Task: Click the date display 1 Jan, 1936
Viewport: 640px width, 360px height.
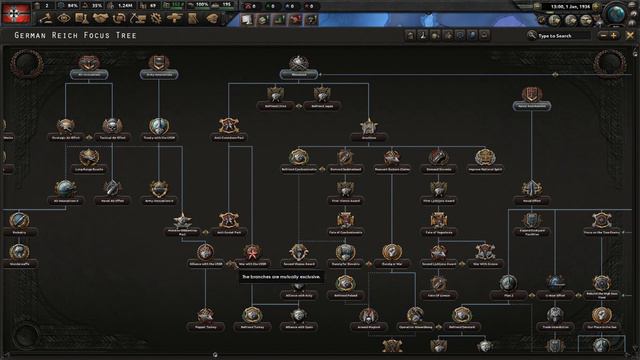Action: [x=570, y=7]
